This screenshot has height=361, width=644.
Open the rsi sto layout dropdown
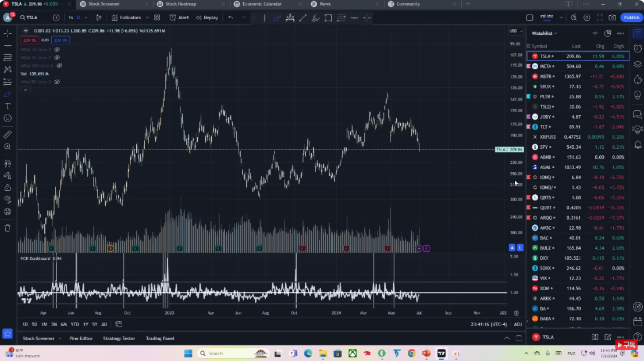(561, 17)
